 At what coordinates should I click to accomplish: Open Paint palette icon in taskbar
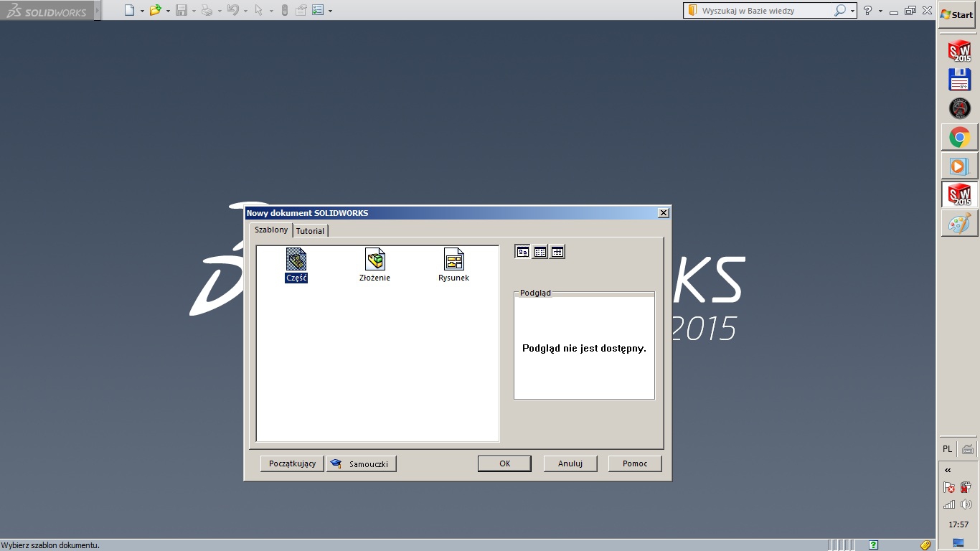click(959, 223)
